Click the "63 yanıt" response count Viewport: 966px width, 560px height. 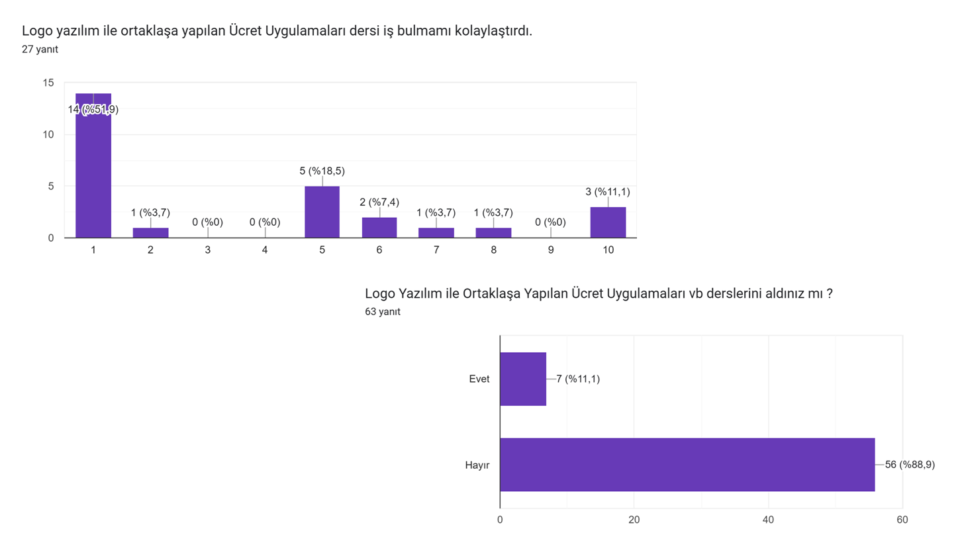[x=383, y=312]
